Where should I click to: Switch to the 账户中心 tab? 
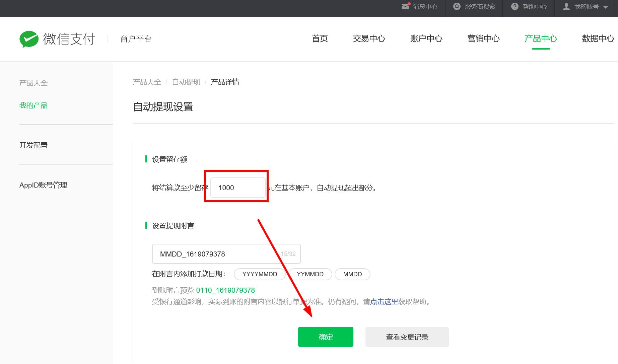coord(426,39)
